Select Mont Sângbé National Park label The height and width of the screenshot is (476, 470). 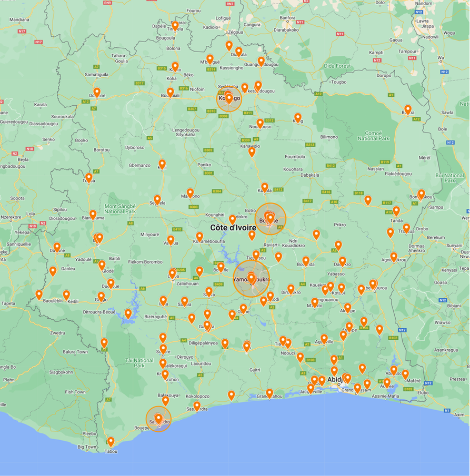[x=120, y=209]
